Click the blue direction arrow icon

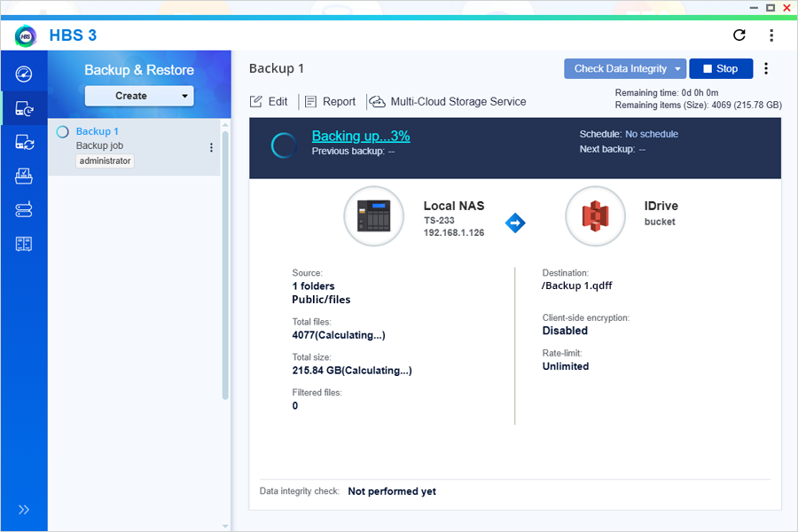point(515,223)
